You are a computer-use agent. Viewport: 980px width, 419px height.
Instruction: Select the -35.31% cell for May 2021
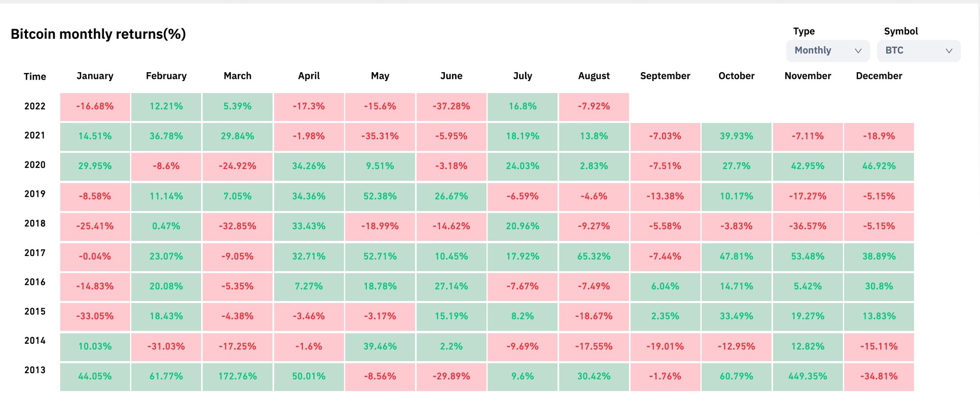click(380, 137)
